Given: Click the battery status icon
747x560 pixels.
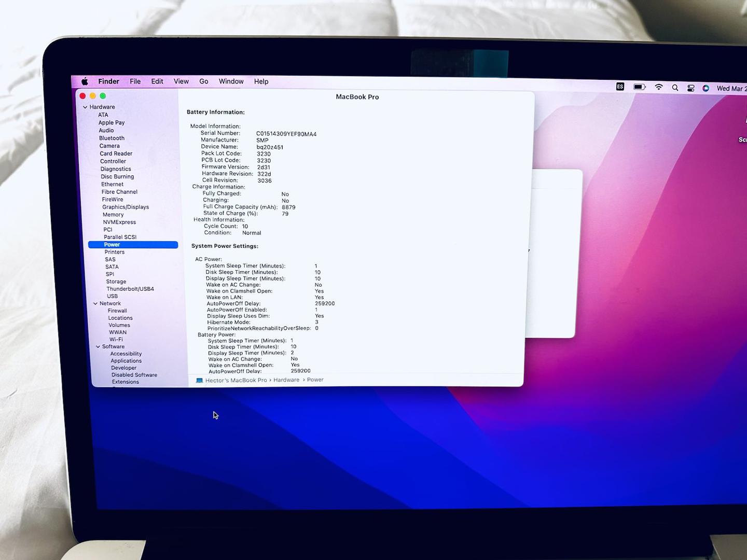Looking at the screenshot, I should tap(639, 87).
